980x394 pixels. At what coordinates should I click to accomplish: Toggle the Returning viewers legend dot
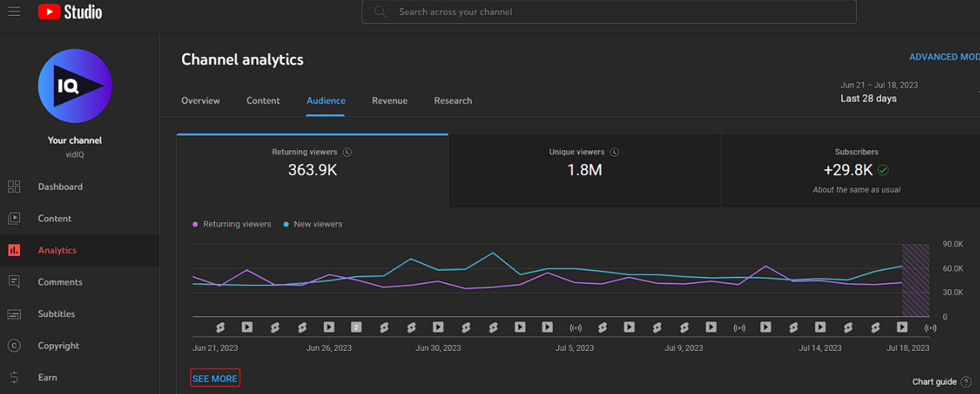[x=195, y=224]
